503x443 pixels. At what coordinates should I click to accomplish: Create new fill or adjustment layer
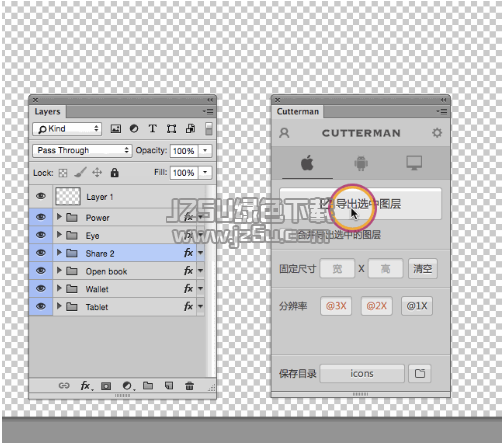[128, 386]
